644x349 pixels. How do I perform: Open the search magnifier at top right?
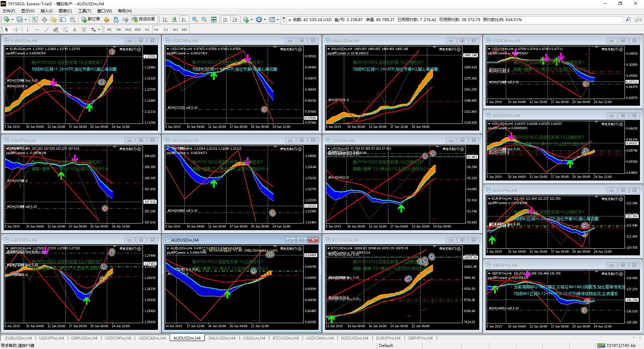coord(628,19)
